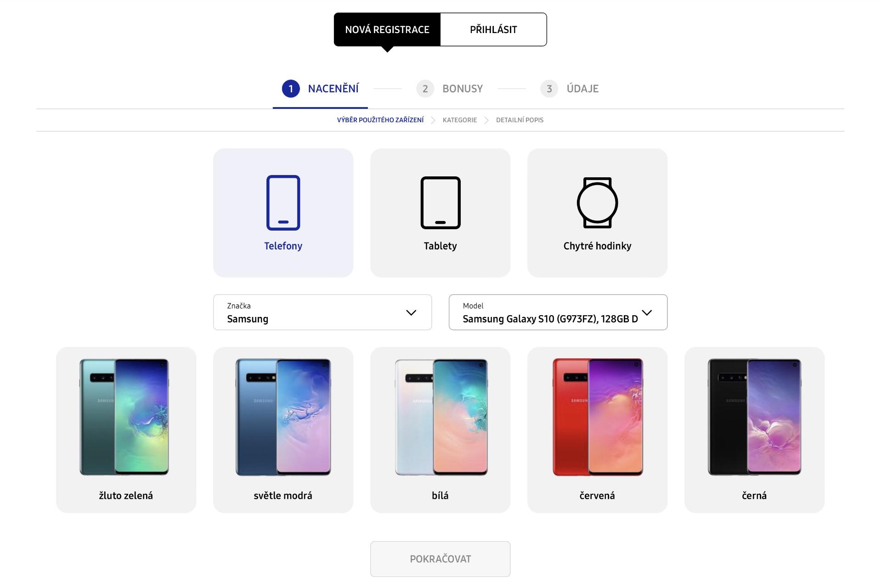Click the Pokračovat button

point(440,559)
